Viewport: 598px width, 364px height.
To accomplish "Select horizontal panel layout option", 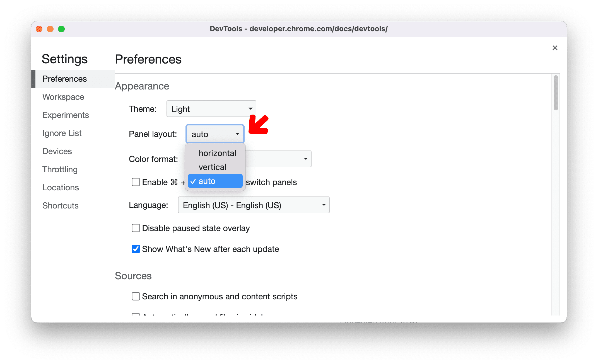I will [x=216, y=152].
